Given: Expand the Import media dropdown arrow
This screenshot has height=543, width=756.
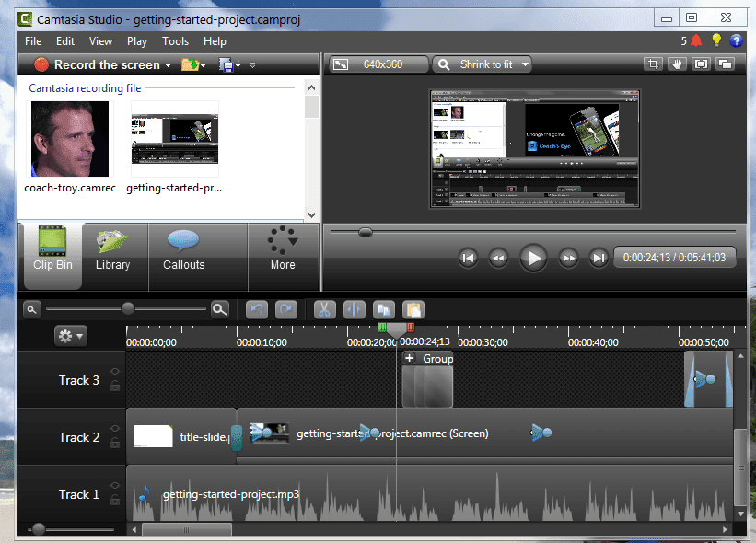Looking at the screenshot, I should point(204,65).
